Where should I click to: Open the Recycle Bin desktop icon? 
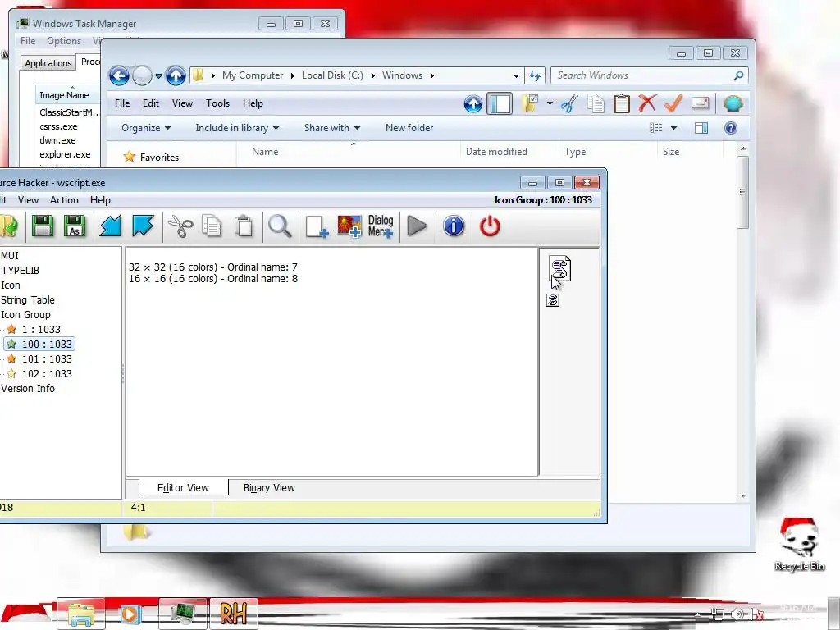click(799, 544)
